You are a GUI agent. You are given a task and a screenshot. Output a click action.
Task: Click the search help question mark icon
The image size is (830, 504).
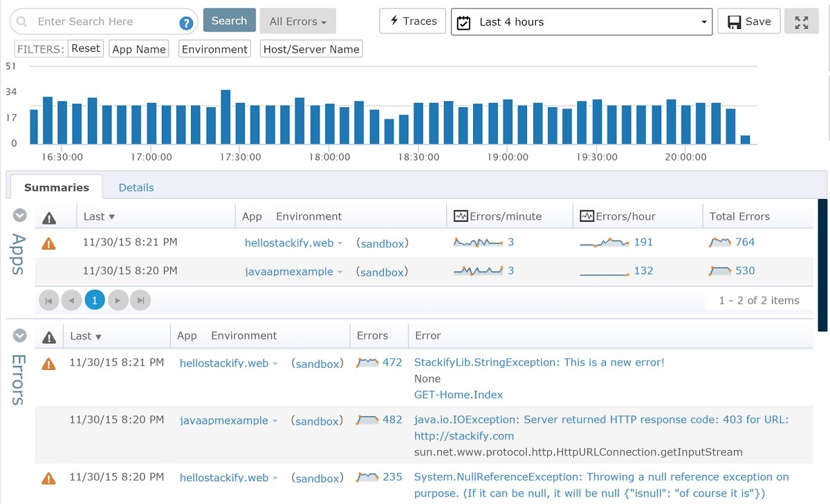(186, 23)
